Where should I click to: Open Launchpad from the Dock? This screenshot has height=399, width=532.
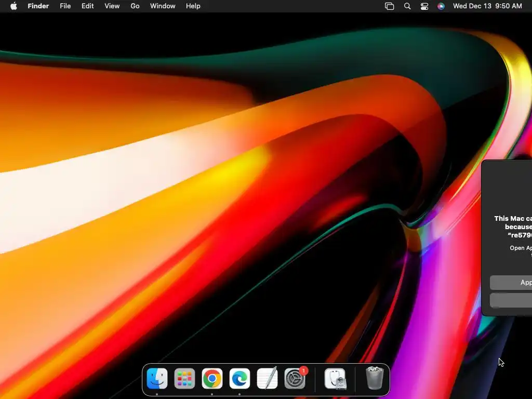click(184, 378)
